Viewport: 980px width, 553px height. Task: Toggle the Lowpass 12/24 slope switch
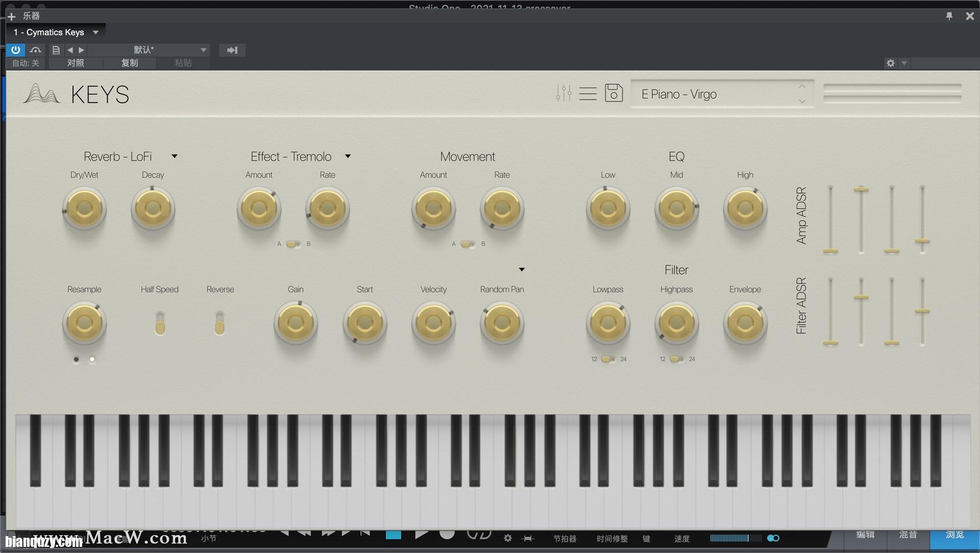click(x=608, y=359)
